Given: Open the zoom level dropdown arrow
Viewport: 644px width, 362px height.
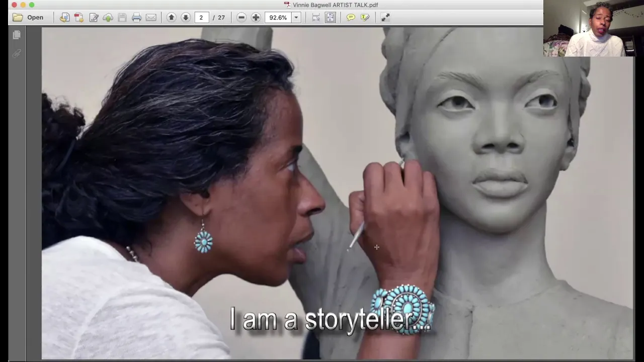Looking at the screenshot, I should pos(296,18).
